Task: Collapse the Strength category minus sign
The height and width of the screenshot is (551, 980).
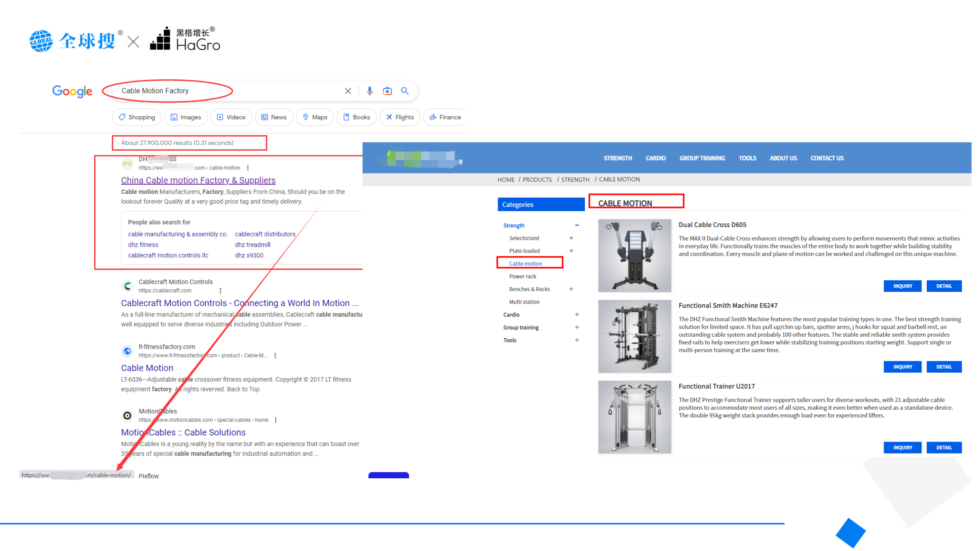Action: point(577,225)
